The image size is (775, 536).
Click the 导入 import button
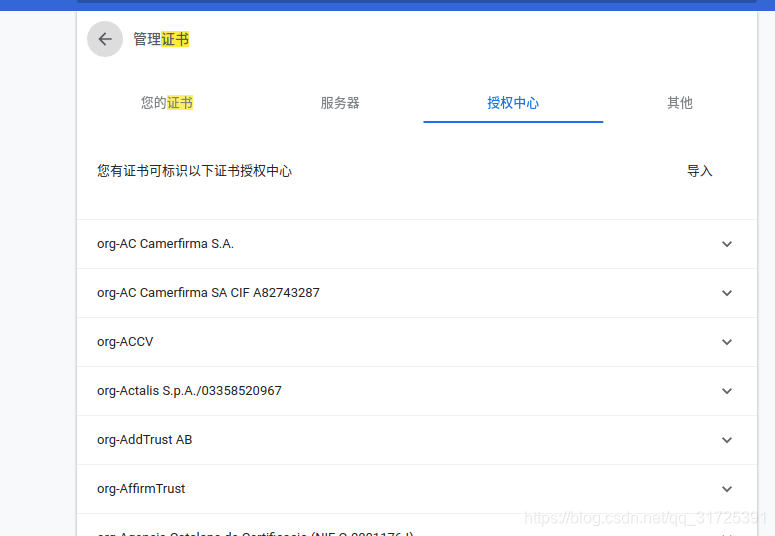point(700,171)
